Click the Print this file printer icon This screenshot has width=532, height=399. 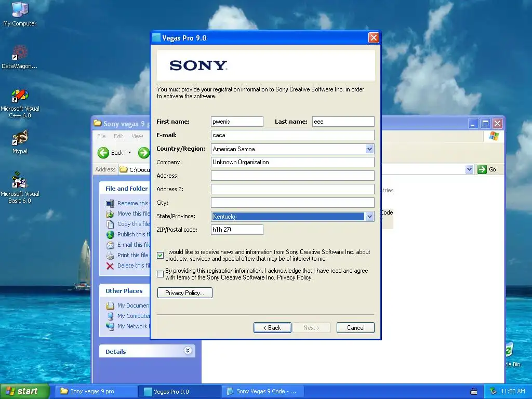pos(110,255)
